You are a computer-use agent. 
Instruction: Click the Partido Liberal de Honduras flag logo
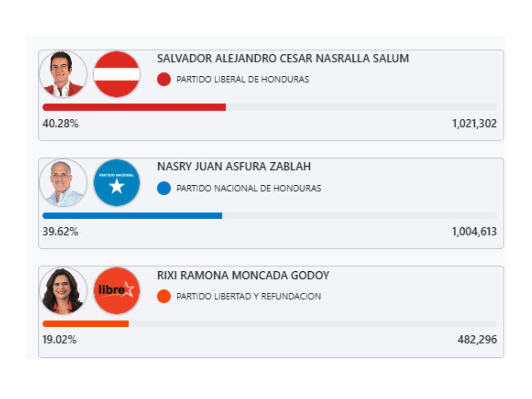coord(117,74)
